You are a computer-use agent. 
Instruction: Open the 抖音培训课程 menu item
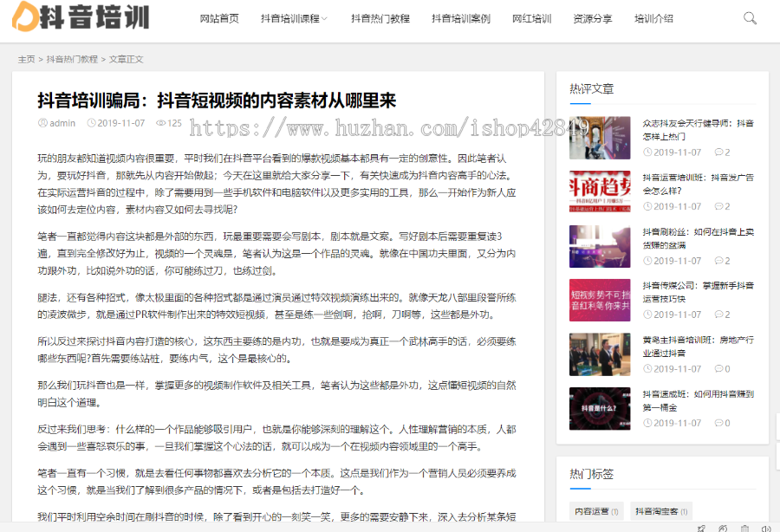click(x=290, y=19)
